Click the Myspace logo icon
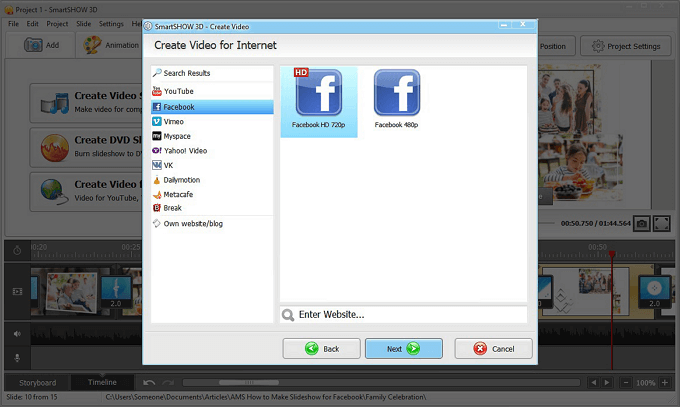This screenshot has height=407, width=680. [x=157, y=136]
